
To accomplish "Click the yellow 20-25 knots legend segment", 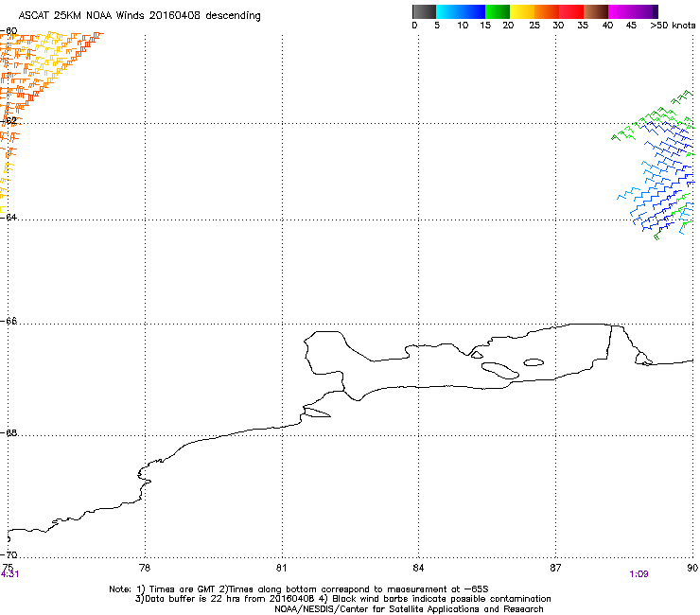I will 522,11.
